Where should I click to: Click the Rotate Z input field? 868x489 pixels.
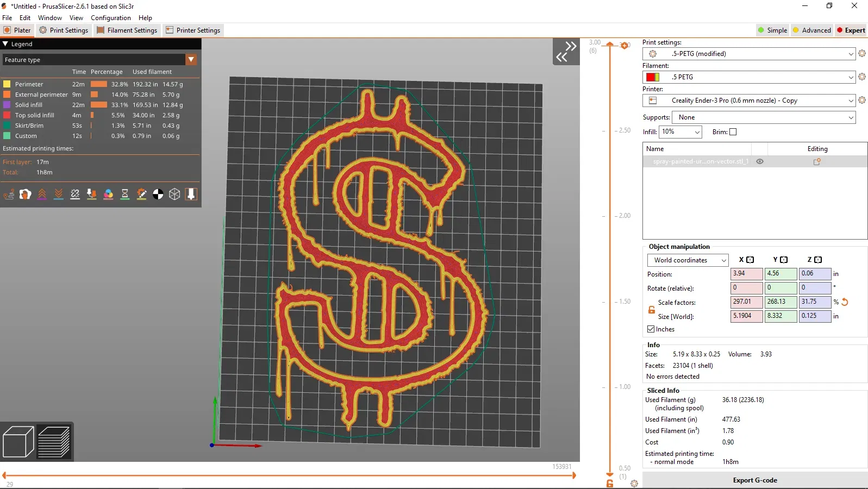[815, 288]
